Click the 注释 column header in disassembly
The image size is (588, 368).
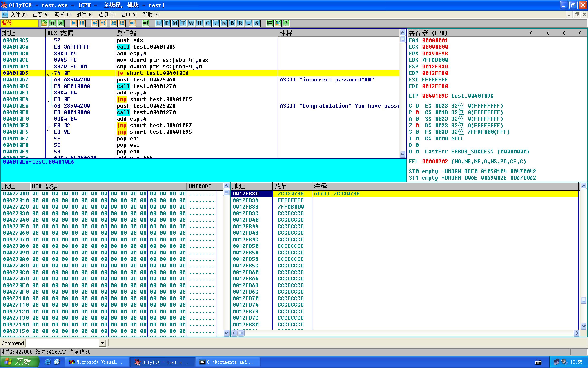[x=339, y=33]
